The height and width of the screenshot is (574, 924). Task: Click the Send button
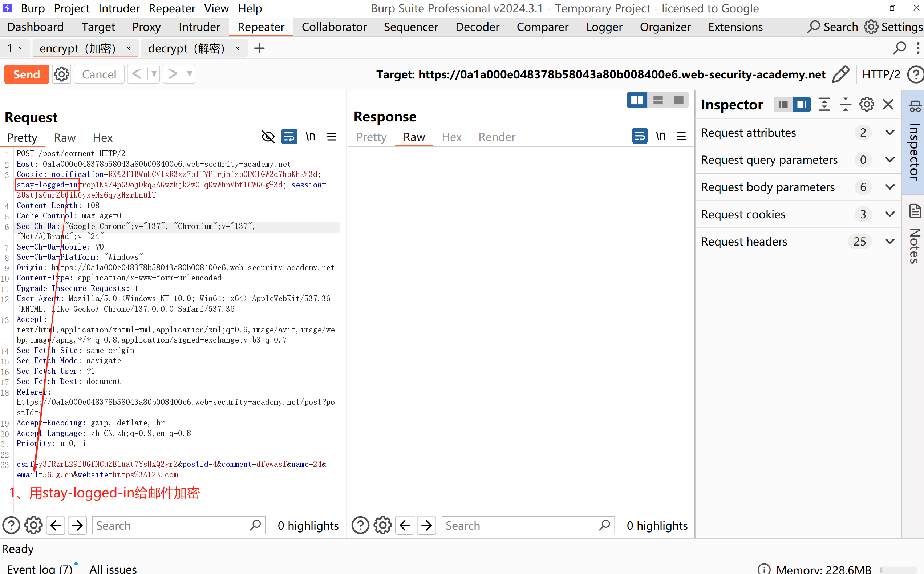pyautogui.click(x=26, y=74)
